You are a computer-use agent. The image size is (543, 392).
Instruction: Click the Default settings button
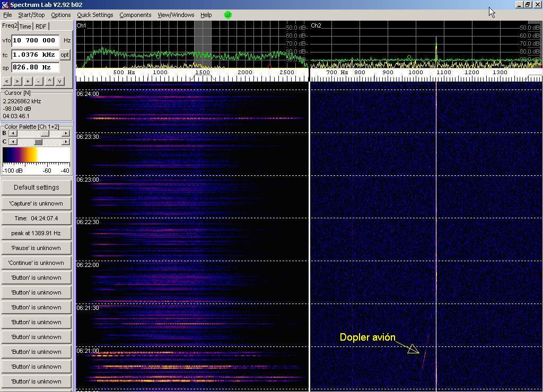point(36,188)
